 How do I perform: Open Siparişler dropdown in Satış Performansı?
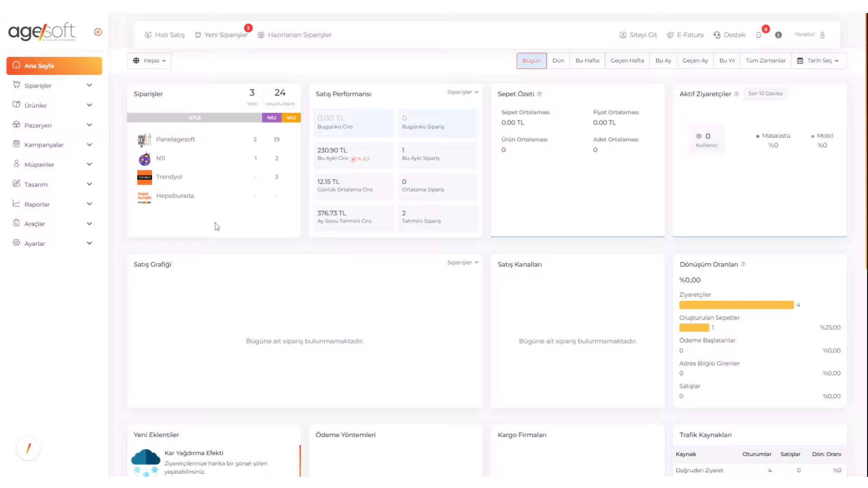pos(462,92)
